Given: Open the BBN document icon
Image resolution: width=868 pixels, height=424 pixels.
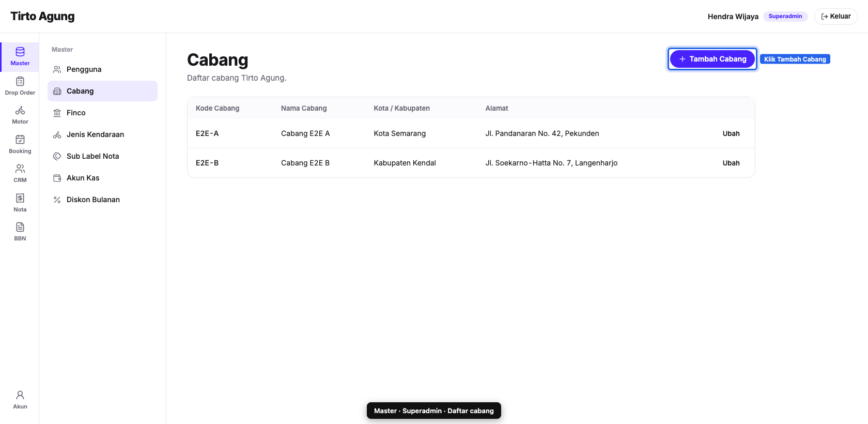Looking at the screenshot, I should click(20, 227).
